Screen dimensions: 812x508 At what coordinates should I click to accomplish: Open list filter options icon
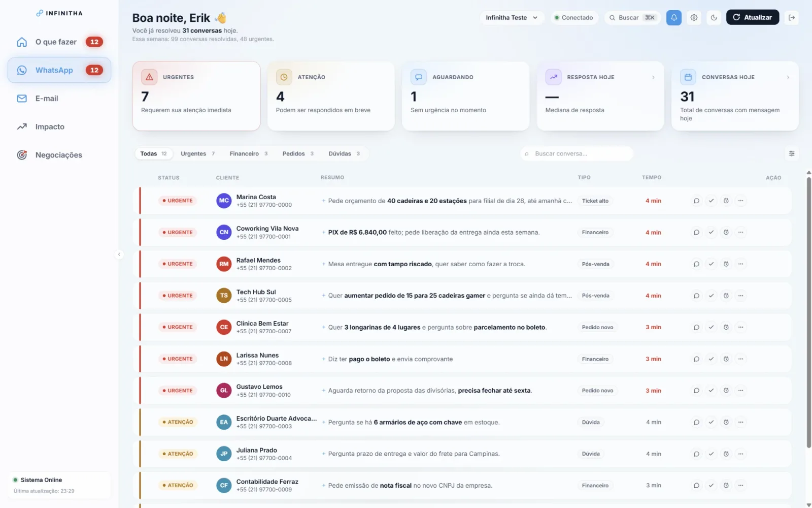click(x=791, y=153)
